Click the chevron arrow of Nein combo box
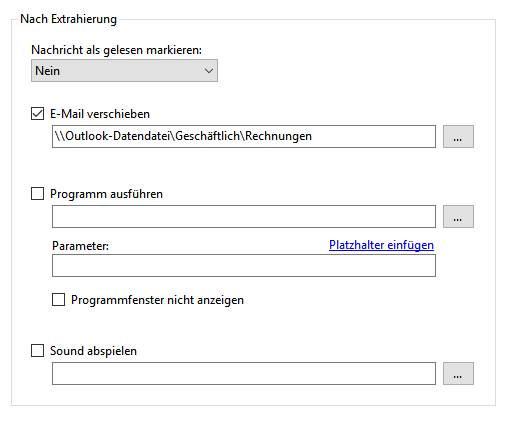Screen dimensions: 505x422 click(209, 71)
